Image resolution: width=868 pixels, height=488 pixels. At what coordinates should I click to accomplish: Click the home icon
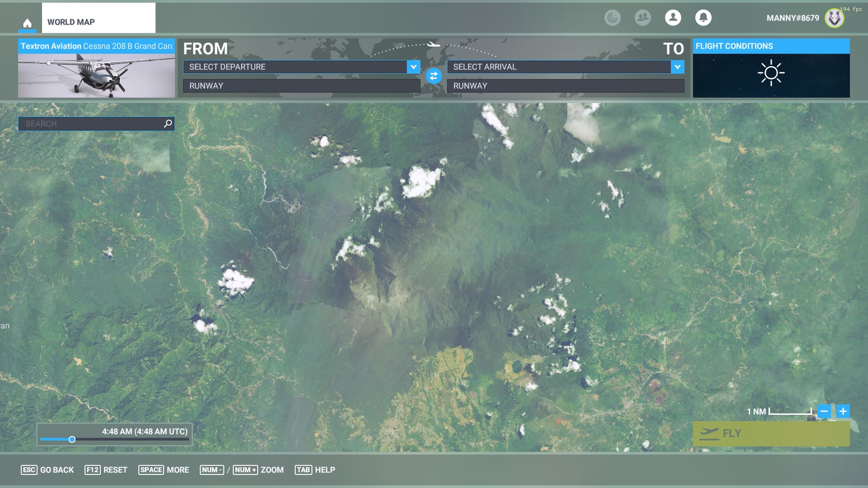(27, 23)
